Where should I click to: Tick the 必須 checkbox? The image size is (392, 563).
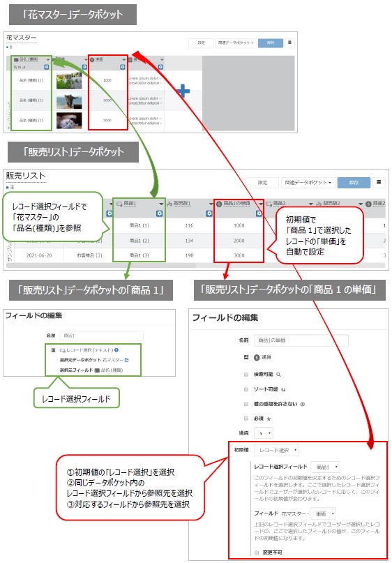[x=246, y=419]
